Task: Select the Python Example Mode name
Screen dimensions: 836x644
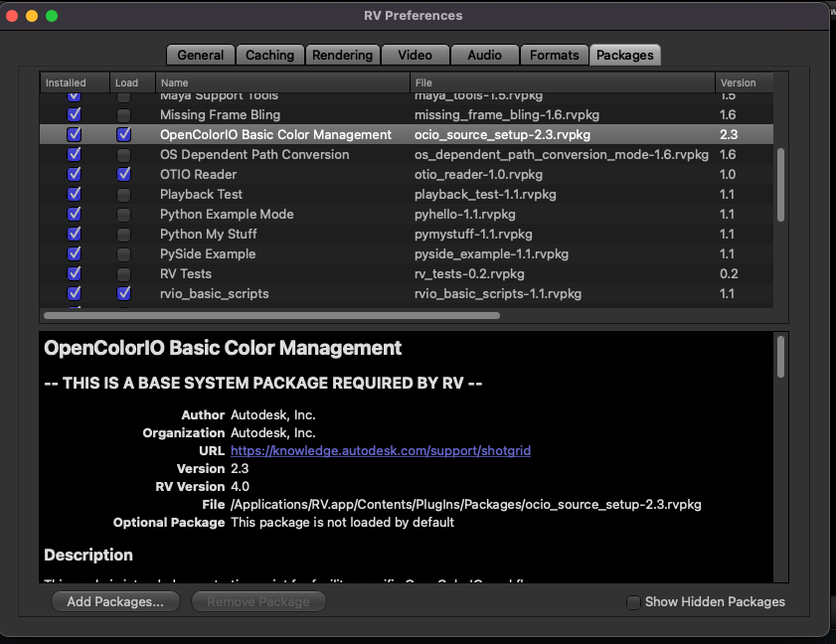Action: [x=227, y=215]
